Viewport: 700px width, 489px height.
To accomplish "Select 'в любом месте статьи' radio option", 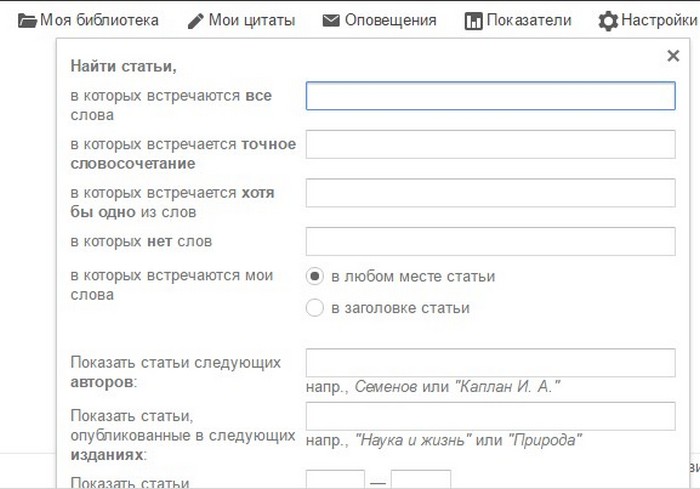I will 315,276.
